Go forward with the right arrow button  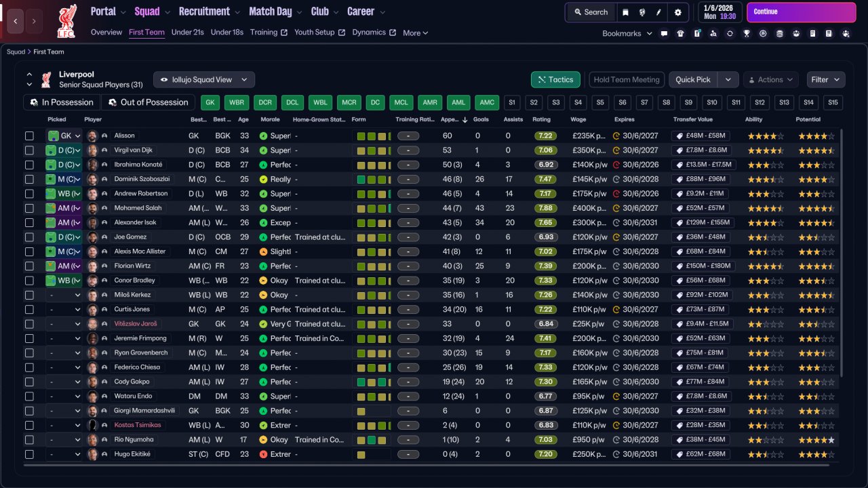tap(34, 22)
